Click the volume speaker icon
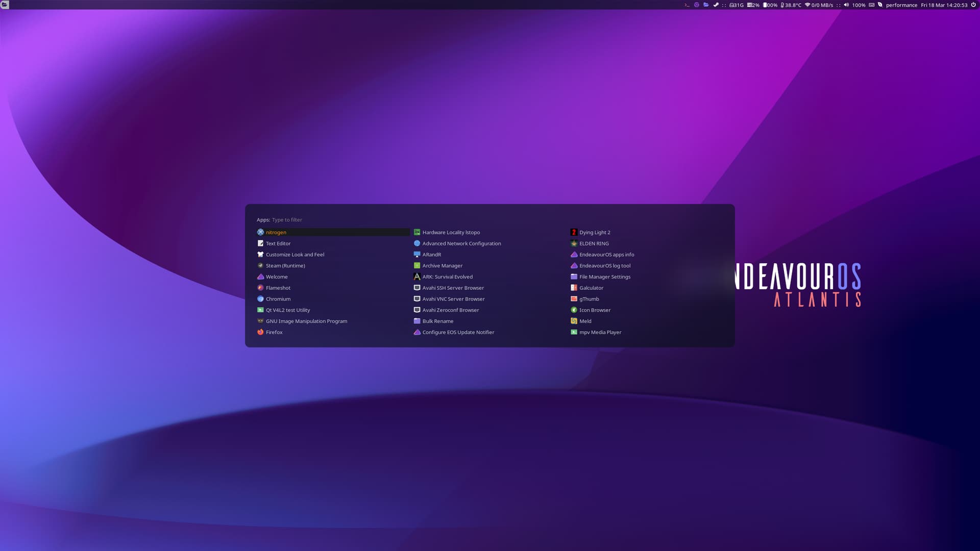 click(846, 5)
